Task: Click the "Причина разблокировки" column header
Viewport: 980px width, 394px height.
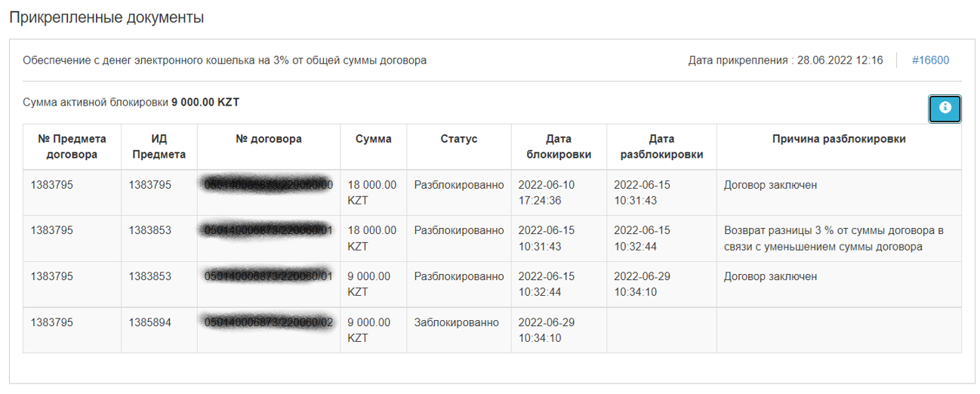Action: coord(839,139)
